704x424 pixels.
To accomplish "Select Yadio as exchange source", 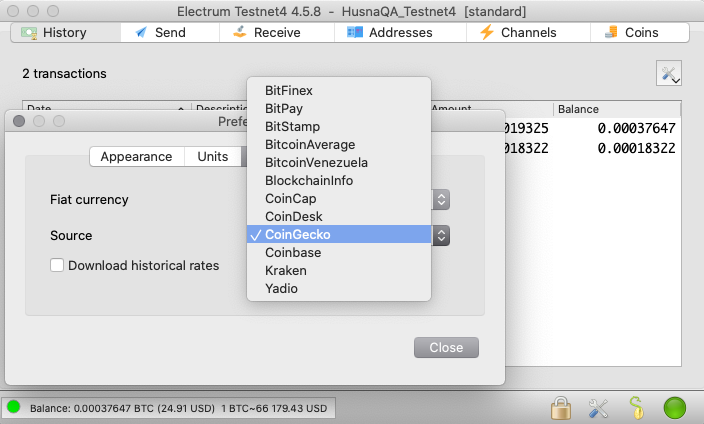I will pyautogui.click(x=339, y=288).
